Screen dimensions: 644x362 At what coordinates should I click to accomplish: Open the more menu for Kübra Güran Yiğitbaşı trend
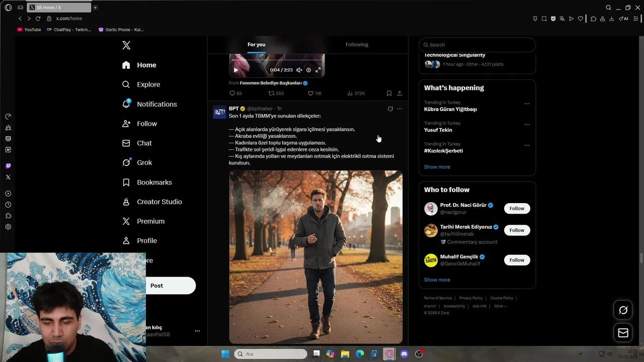527,104
